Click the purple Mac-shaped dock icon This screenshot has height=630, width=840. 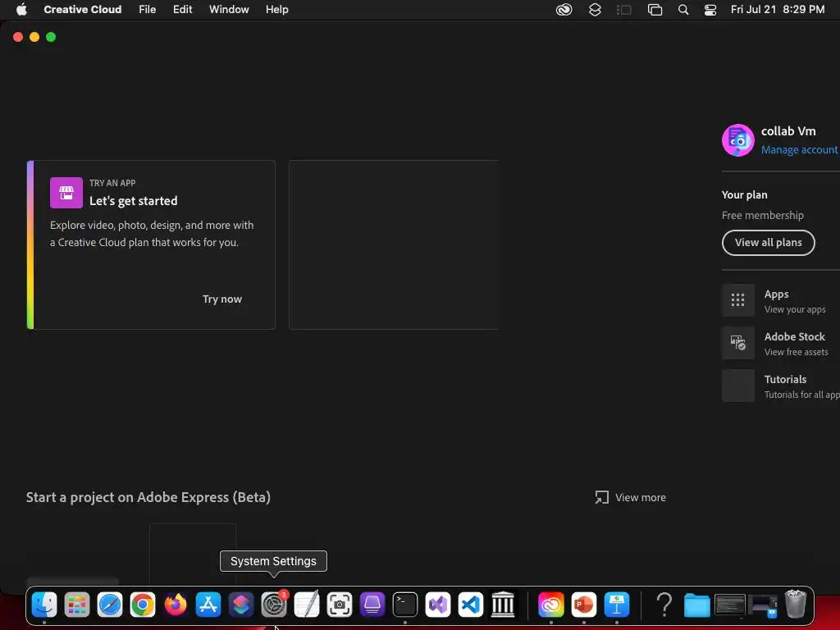[x=372, y=605]
